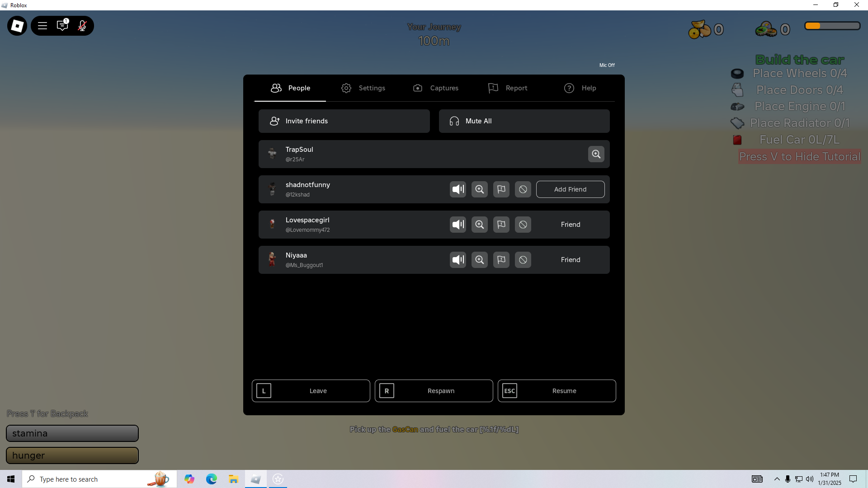Click TrapSoul's avatar thumbnail
Viewport: 868px width, 488px height.
[x=272, y=154]
